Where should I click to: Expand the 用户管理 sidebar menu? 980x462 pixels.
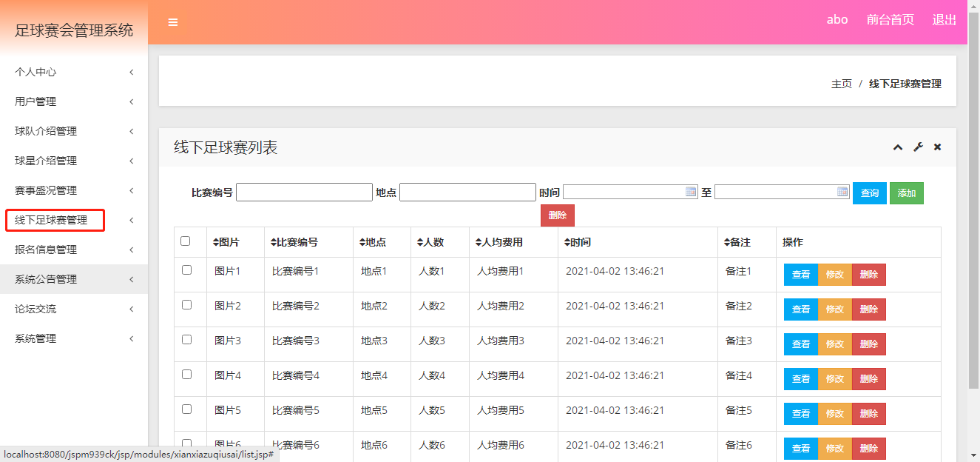(x=74, y=101)
